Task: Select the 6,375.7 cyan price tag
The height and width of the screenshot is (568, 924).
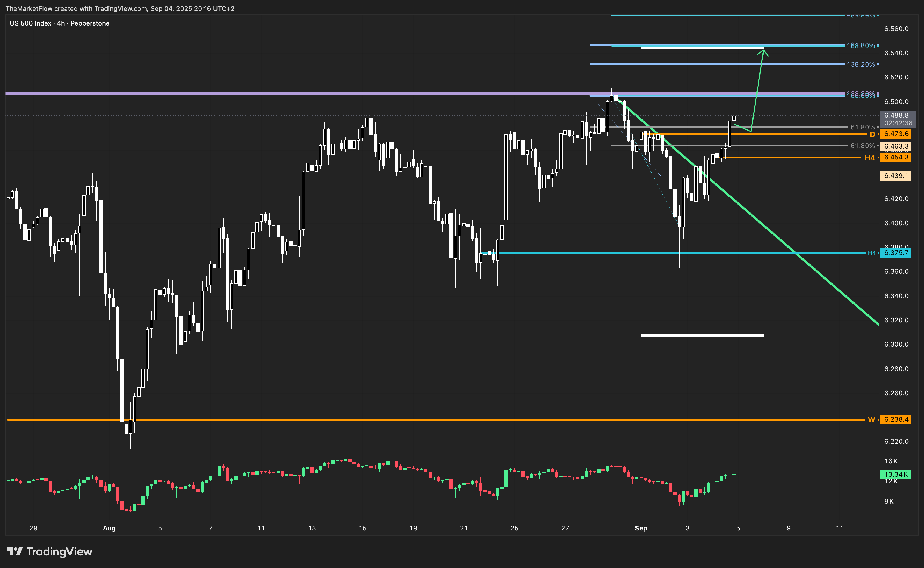Action: tap(896, 253)
